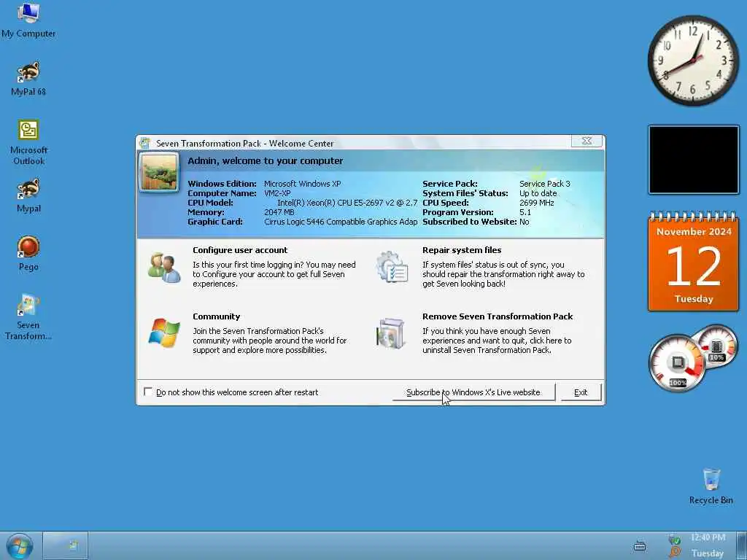Image resolution: width=747 pixels, height=560 pixels.
Task: Click the November 12 calendar gadget
Action: click(694, 262)
